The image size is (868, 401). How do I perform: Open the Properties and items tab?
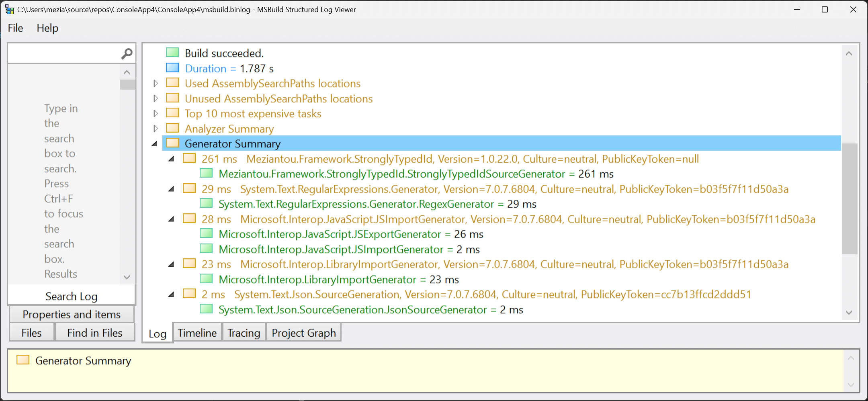72,314
